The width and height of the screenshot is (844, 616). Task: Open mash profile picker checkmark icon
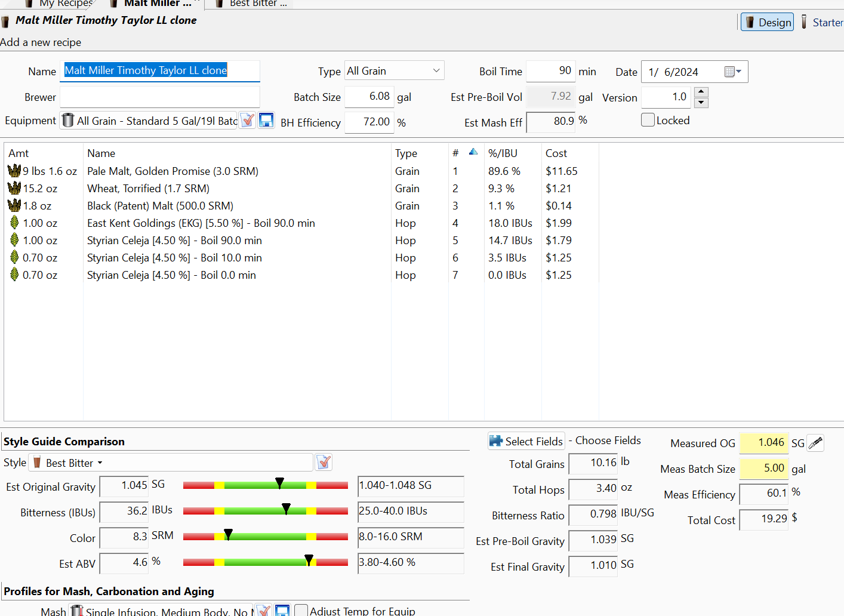point(263,611)
